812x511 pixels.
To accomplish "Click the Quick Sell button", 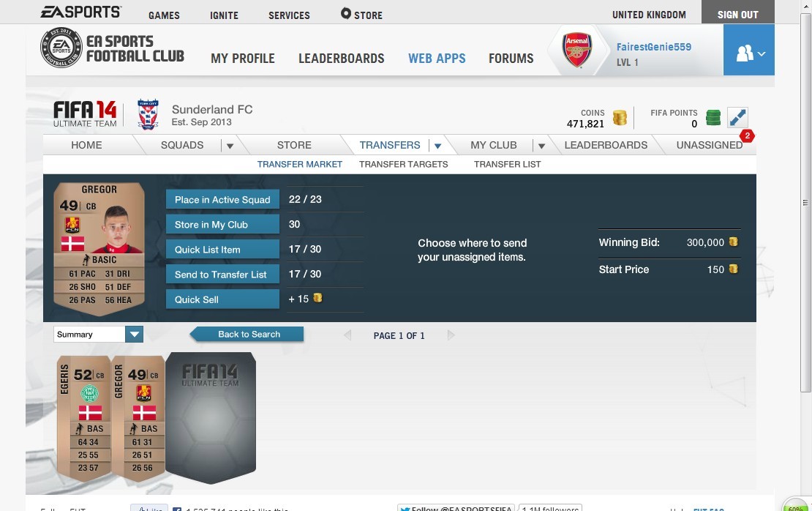I will [222, 299].
